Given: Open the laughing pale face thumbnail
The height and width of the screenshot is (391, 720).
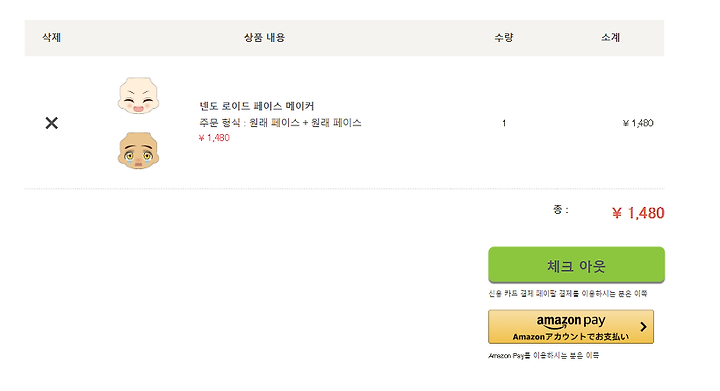Looking at the screenshot, I should [x=138, y=95].
